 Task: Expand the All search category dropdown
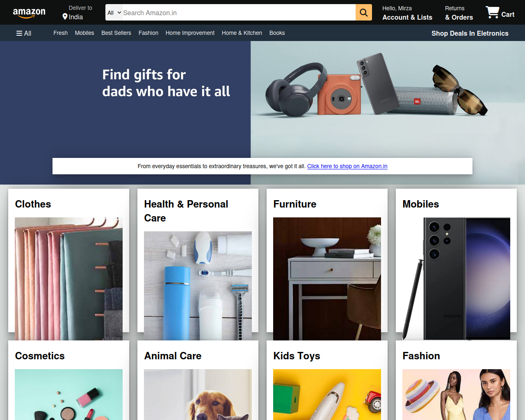pyautogui.click(x=114, y=13)
